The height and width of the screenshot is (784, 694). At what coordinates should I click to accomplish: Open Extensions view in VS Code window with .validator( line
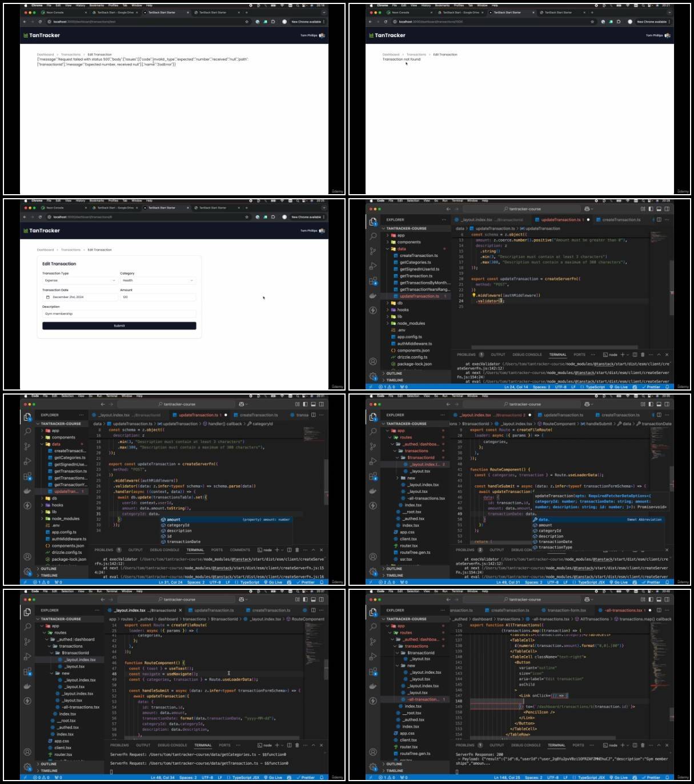pyautogui.click(x=373, y=281)
